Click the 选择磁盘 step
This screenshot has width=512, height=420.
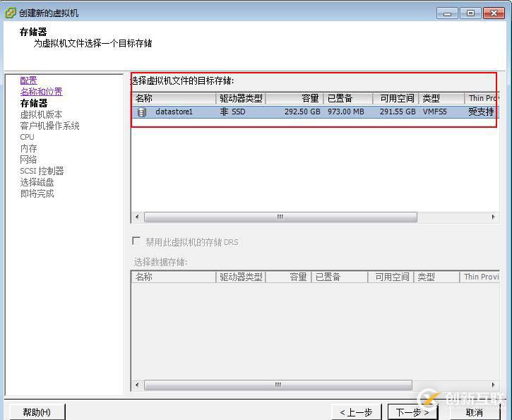[x=37, y=182]
